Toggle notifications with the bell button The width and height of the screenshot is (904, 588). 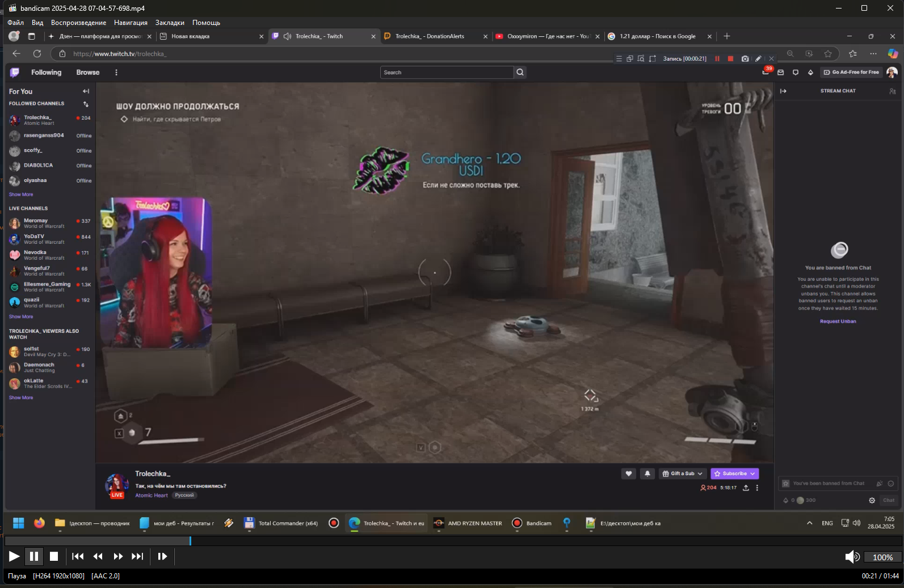pyautogui.click(x=647, y=473)
